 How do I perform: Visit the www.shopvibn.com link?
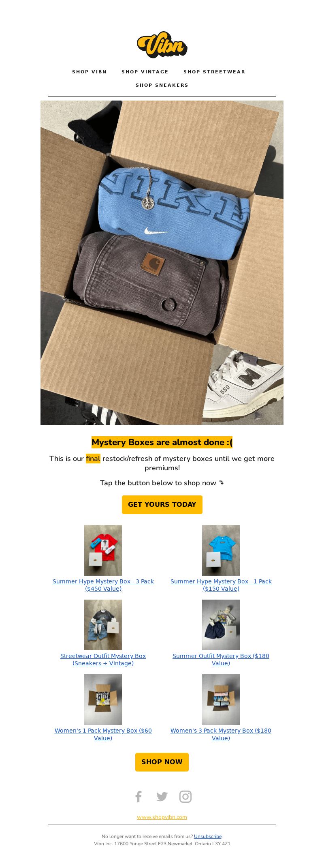(162, 817)
